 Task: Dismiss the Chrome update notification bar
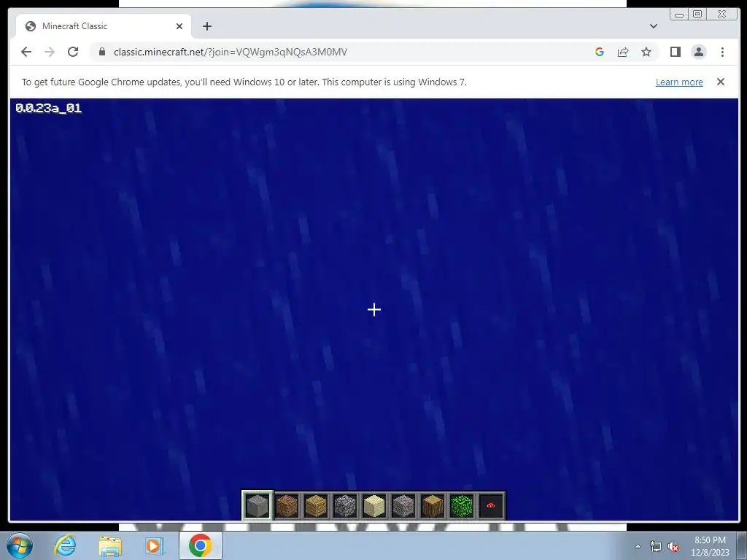pyautogui.click(x=720, y=82)
